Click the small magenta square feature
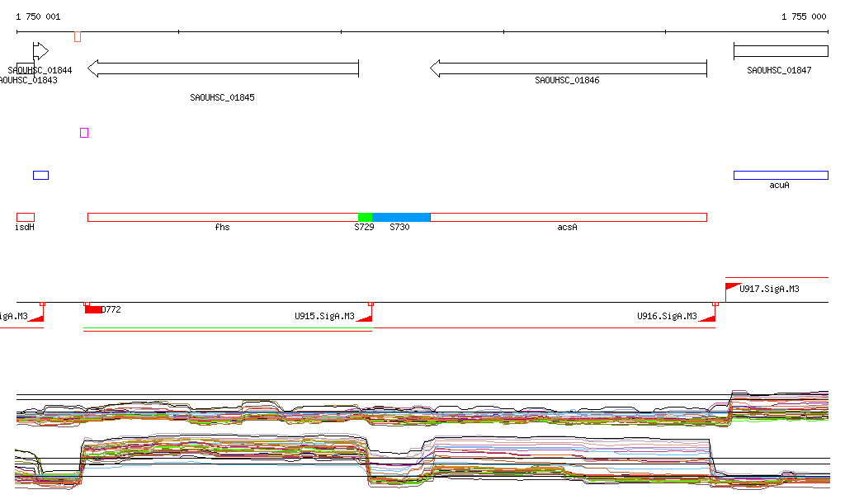Viewport: 845px width, 504px height. click(x=84, y=133)
